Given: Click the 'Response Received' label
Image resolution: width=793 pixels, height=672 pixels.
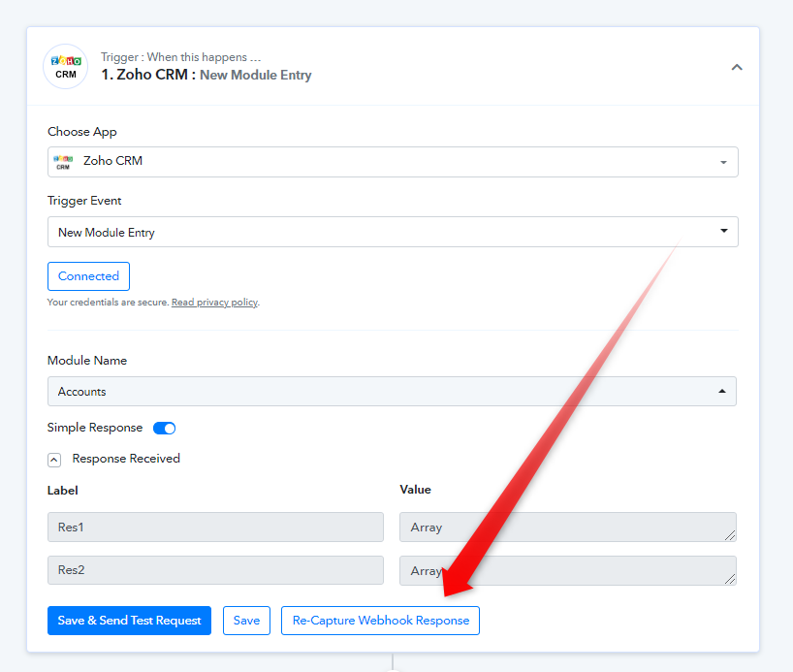Looking at the screenshot, I should click(126, 459).
